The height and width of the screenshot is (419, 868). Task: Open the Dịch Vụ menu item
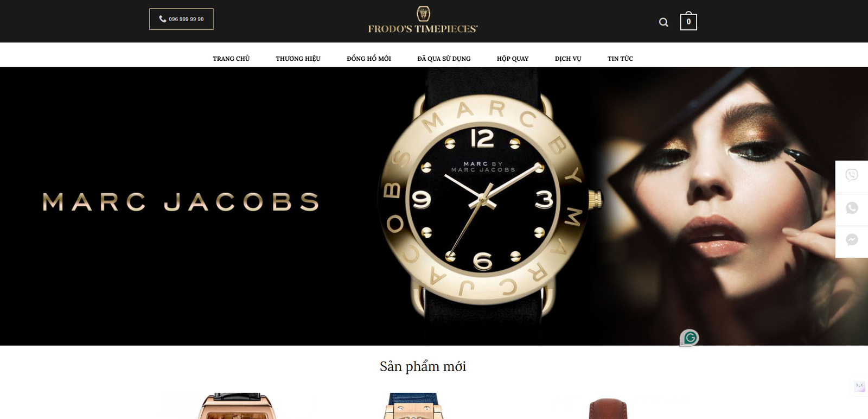(568, 59)
